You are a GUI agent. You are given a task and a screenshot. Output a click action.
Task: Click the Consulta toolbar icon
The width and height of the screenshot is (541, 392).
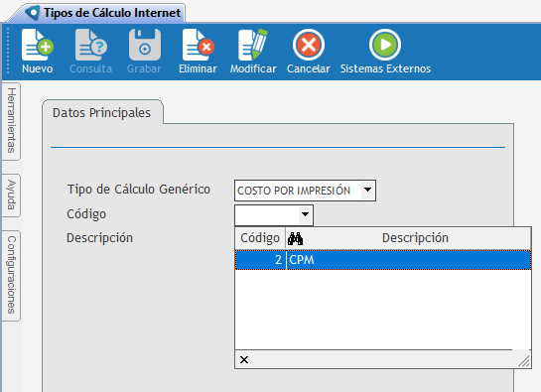pyautogui.click(x=91, y=45)
